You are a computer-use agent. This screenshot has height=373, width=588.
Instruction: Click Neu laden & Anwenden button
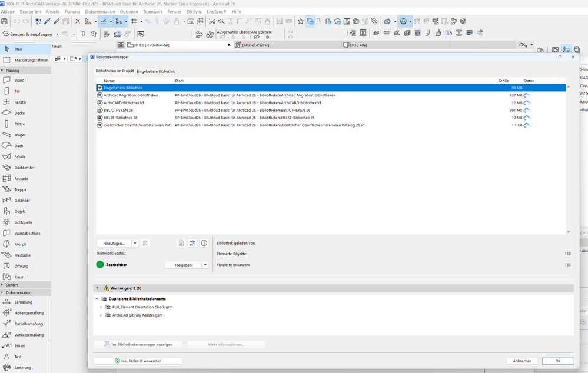point(138,361)
